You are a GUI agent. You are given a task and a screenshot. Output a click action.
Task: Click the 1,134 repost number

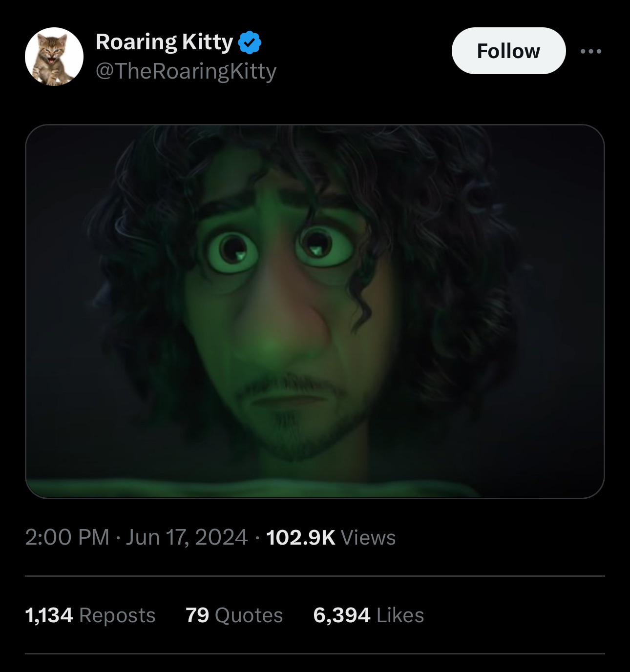pos(49,615)
